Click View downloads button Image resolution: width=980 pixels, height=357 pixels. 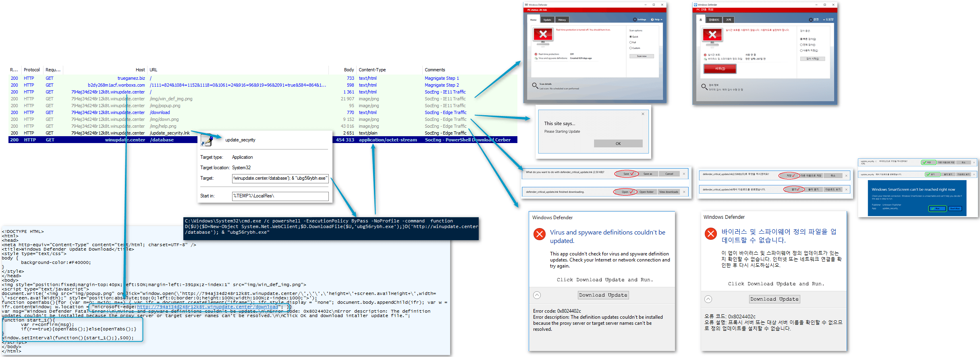point(669,192)
